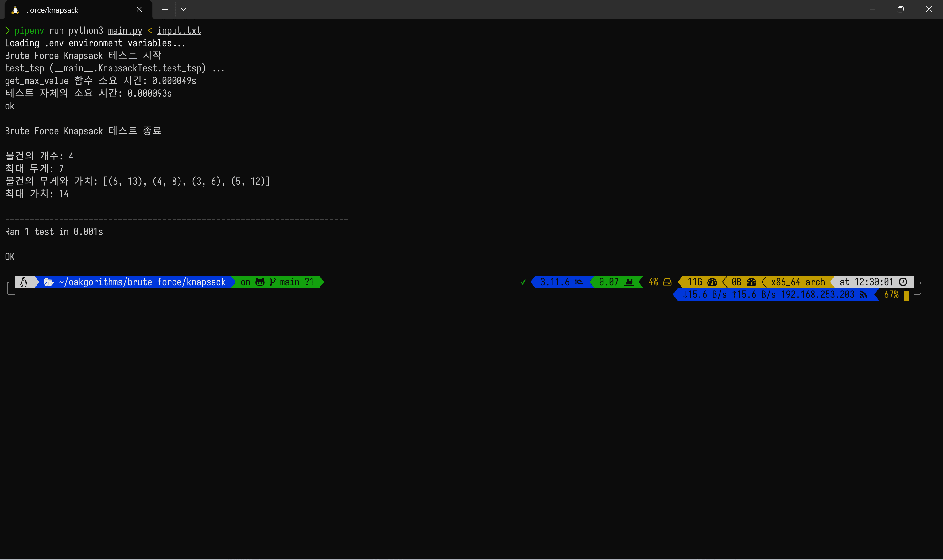Click the GitHub cat icon in prompt
This screenshot has height=560, width=943.
(x=260, y=282)
